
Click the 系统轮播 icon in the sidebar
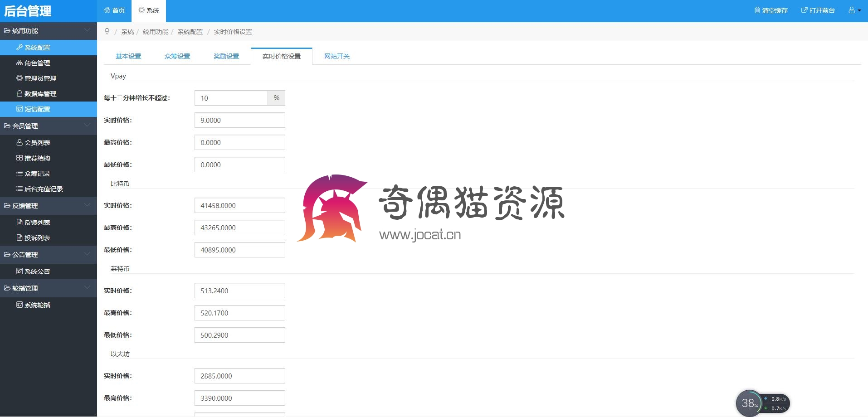click(x=20, y=305)
